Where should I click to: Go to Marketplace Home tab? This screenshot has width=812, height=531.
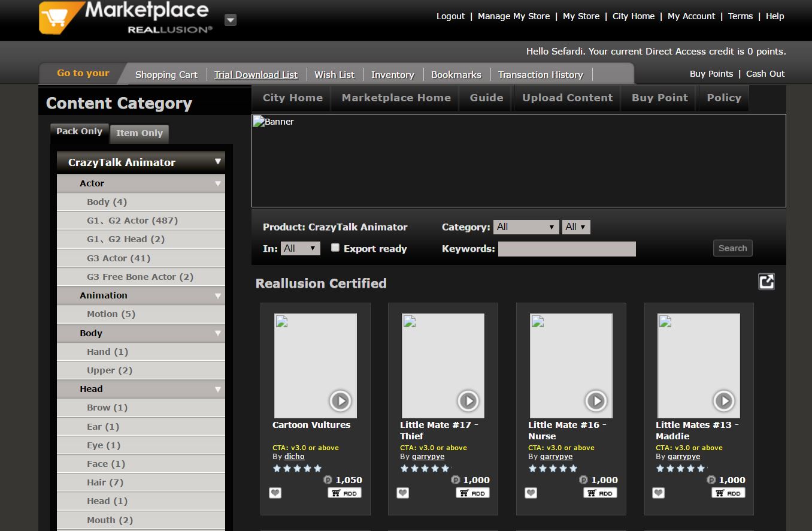(396, 98)
